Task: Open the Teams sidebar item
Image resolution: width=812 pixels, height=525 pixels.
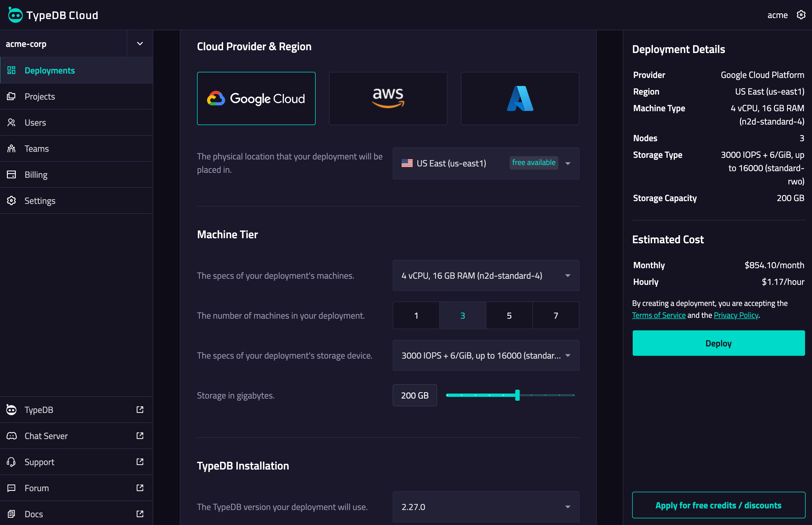Action: point(37,149)
